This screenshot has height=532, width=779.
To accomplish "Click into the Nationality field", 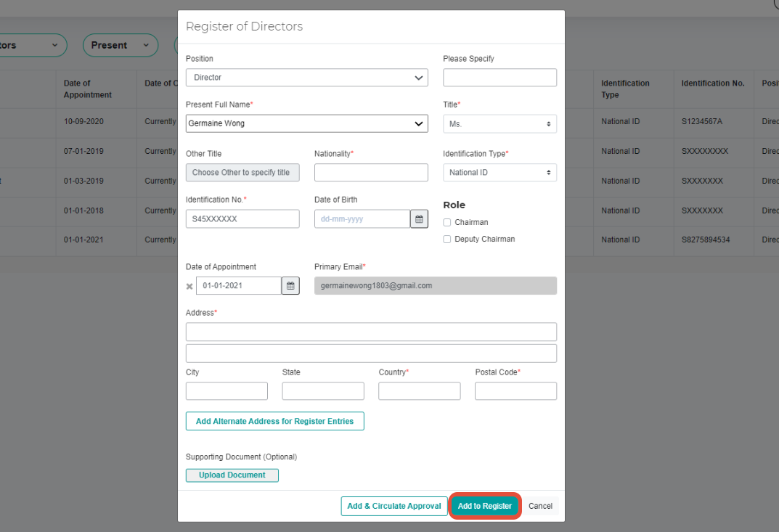I will (371, 172).
